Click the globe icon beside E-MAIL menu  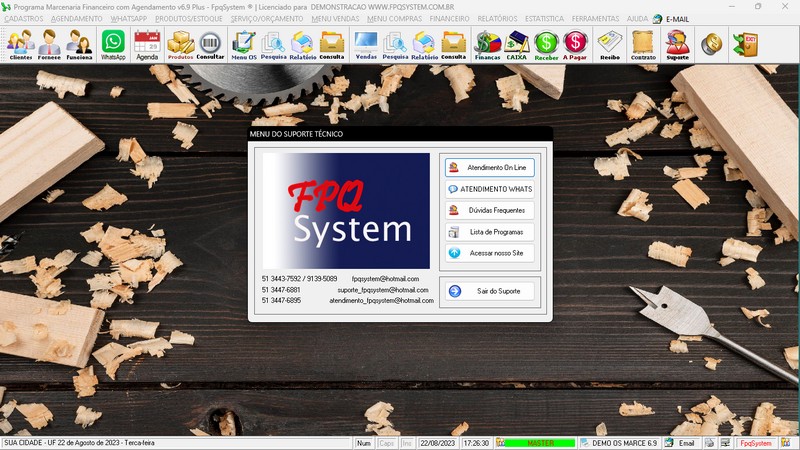pos(658,19)
